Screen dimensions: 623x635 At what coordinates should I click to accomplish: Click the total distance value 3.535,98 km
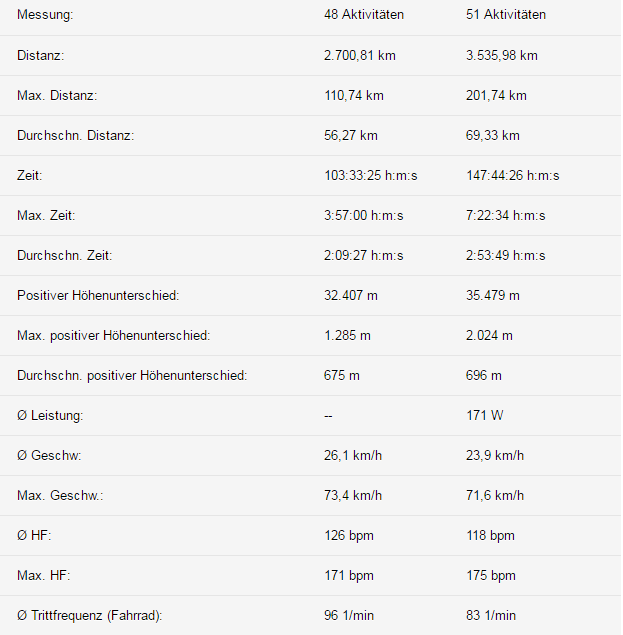502,56
